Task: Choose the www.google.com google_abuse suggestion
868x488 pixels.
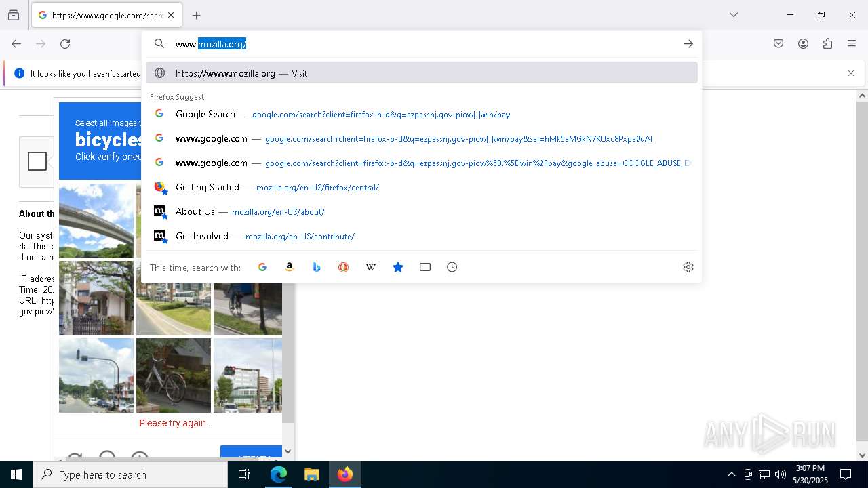Action: coord(421,163)
